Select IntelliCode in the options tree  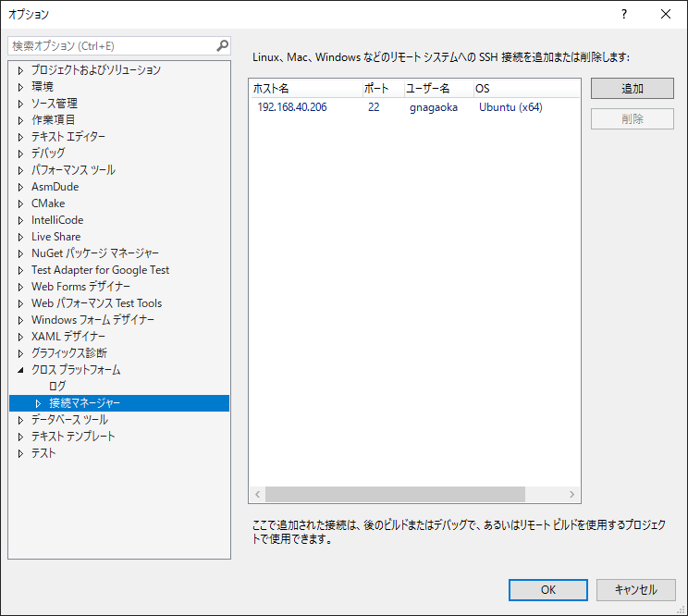tap(57, 220)
